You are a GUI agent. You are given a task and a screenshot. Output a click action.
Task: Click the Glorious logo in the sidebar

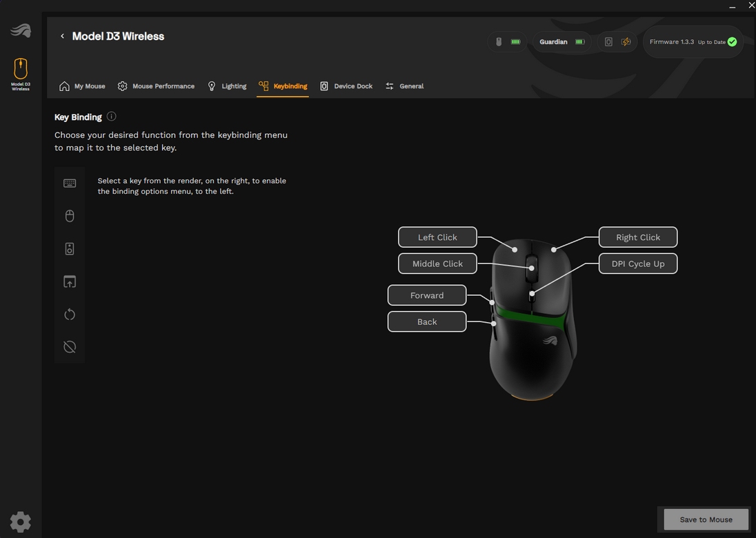(x=21, y=31)
